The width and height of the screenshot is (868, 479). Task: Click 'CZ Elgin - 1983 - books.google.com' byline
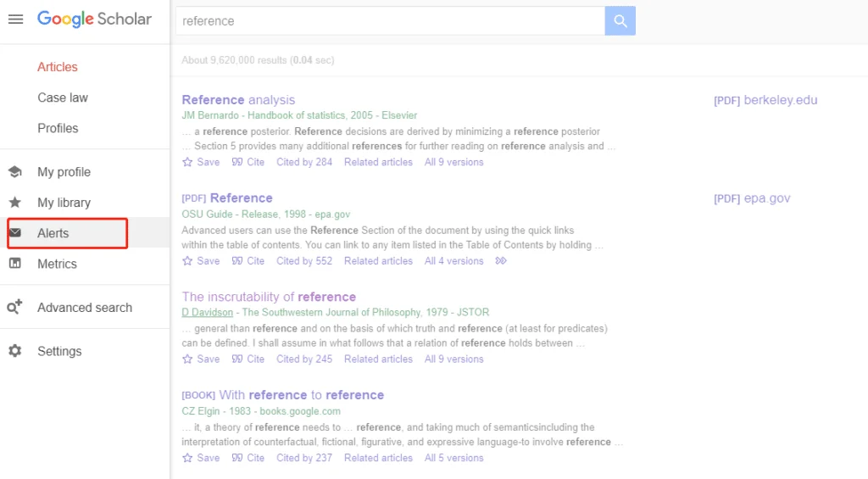(261, 411)
